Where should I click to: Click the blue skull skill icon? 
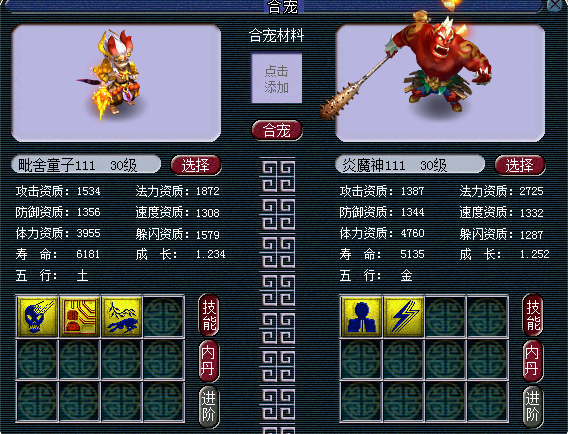38,317
